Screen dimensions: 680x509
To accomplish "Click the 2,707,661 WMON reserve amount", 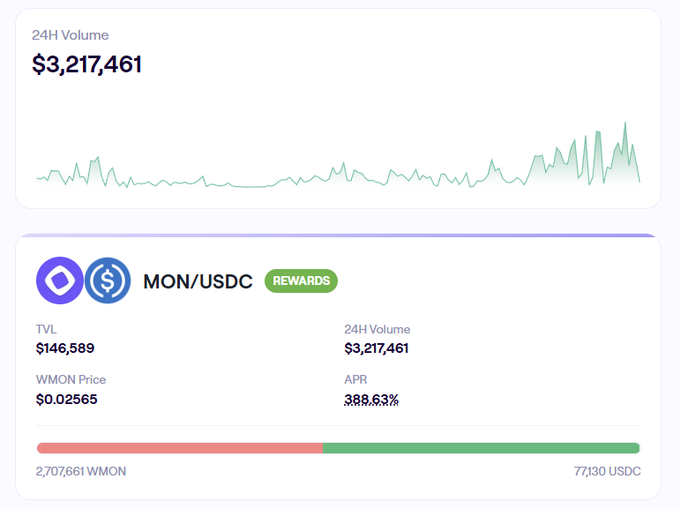I will point(81,471).
